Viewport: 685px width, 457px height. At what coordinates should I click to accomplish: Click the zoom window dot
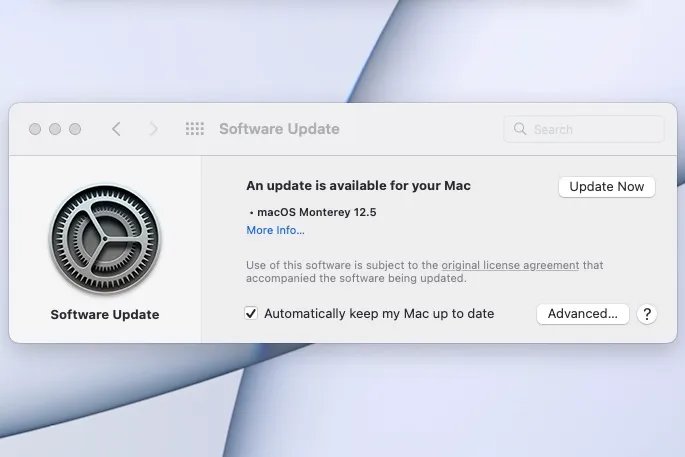pos(75,129)
